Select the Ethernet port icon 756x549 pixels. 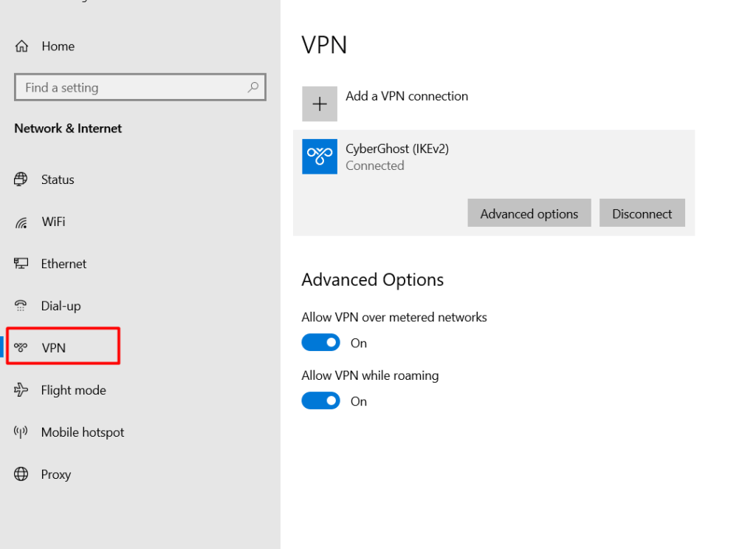[21, 263]
